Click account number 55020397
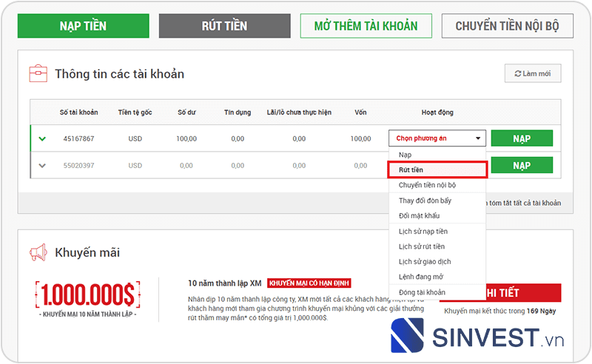This screenshot has width=592, height=364. click(x=78, y=166)
